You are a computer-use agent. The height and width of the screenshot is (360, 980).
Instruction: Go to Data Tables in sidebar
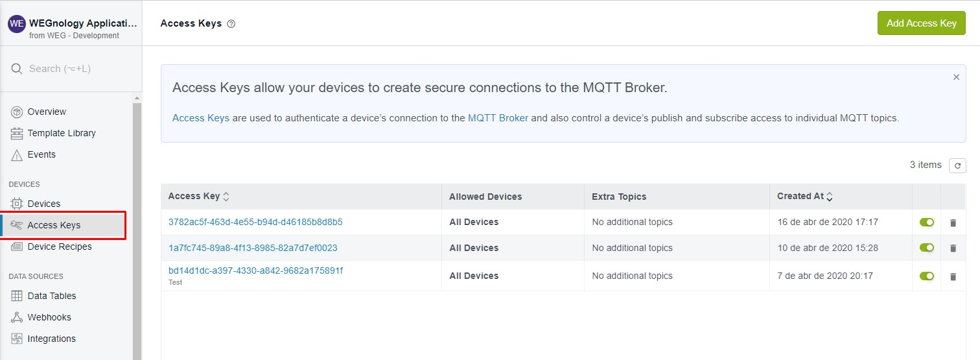(x=52, y=296)
